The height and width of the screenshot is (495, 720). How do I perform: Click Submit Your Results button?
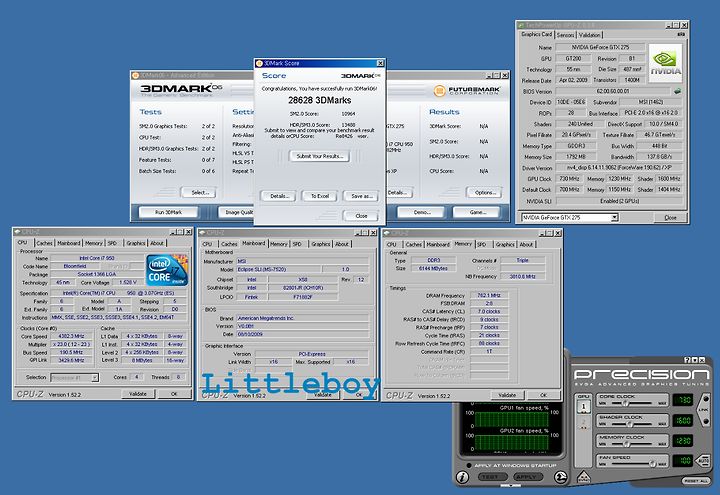click(320, 156)
